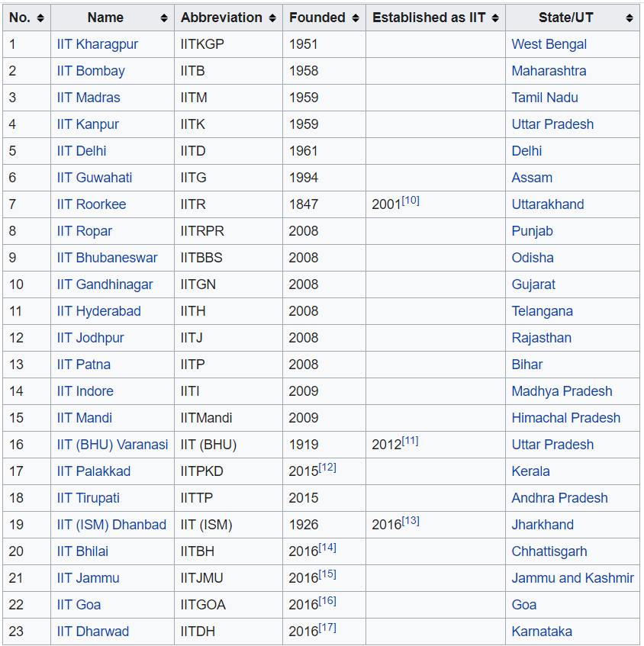Follow the Gujarat state link

(533, 284)
